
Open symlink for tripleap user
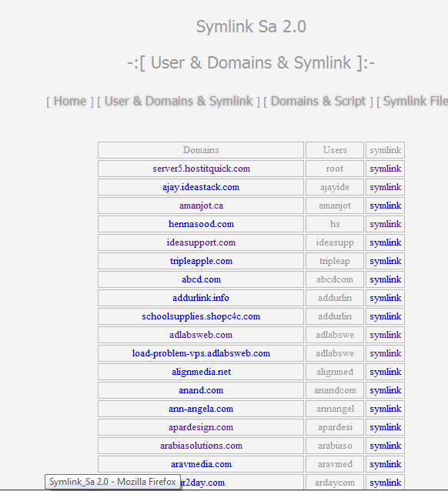(x=386, y=261)
